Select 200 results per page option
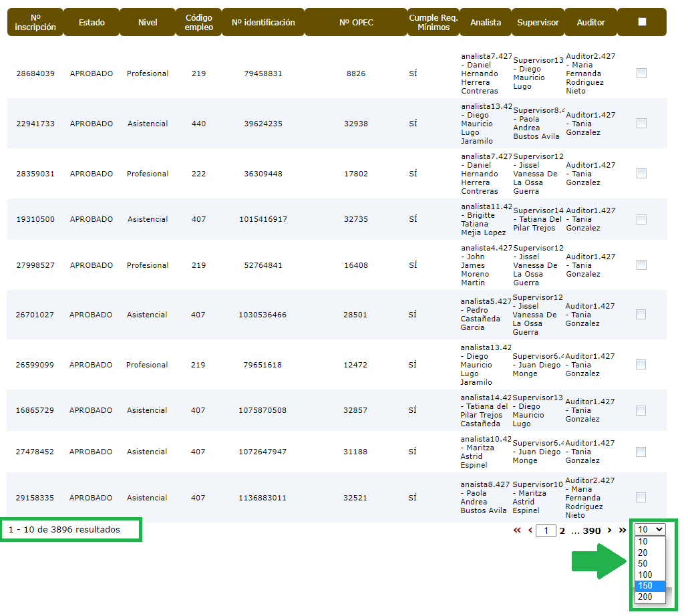 tap(645, 597)
